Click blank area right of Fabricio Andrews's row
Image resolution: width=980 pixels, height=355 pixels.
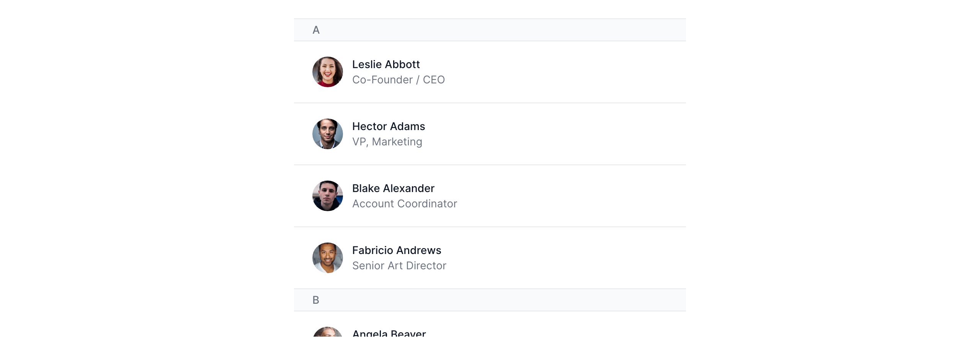(x=574, y=258)
